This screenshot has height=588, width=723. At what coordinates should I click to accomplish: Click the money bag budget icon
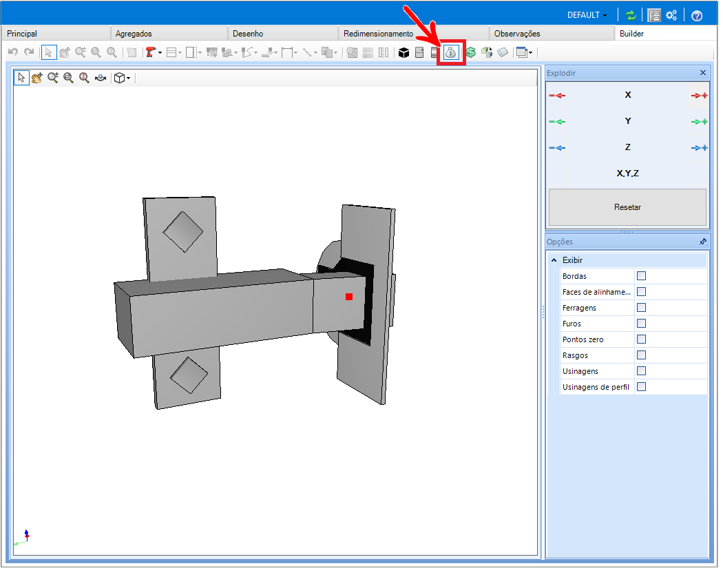pos(450,52)
